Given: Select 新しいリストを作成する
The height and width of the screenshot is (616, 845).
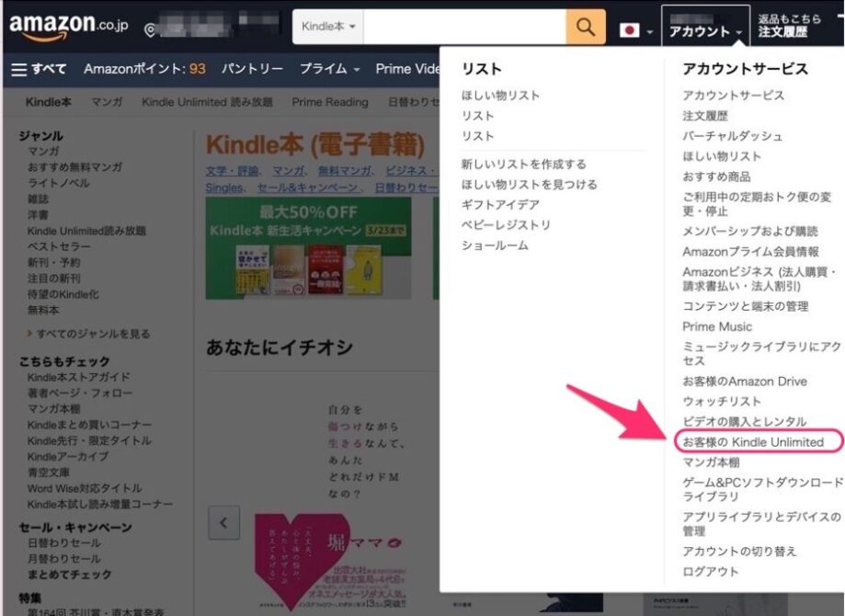Looking at the screenshot, I should pos(523,164).
